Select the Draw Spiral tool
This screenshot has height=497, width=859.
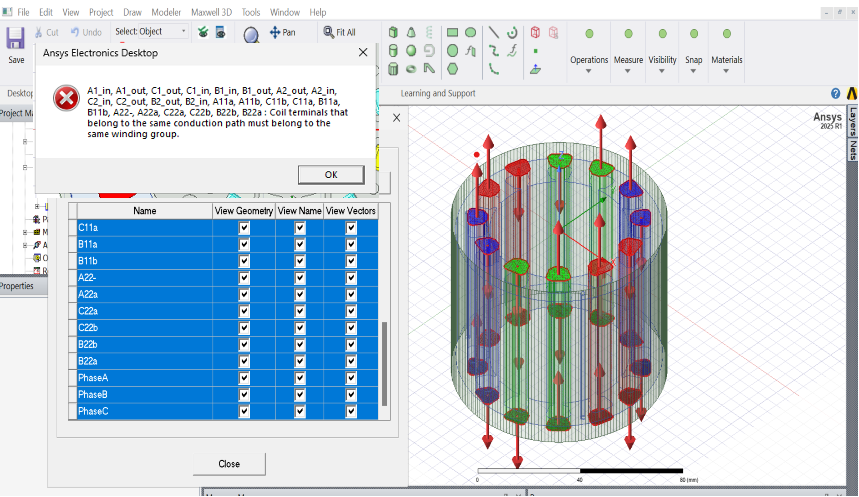click(429, 51)
